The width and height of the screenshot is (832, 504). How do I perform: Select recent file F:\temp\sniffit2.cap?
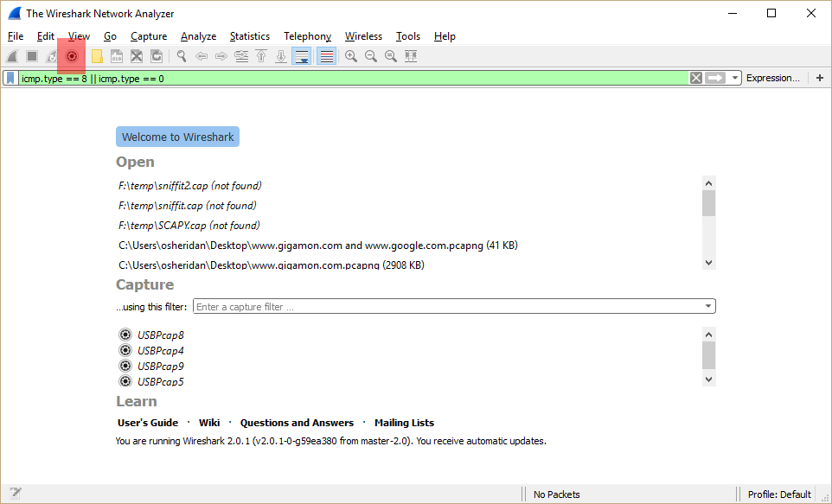click(190, 186)
